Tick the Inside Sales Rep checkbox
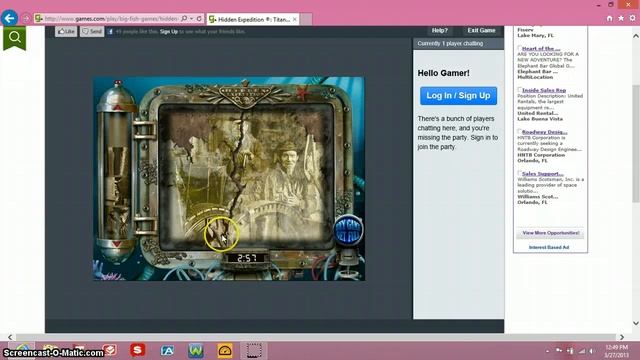The width and height of the screenshot is (640, 360). (x=520, y=90)
